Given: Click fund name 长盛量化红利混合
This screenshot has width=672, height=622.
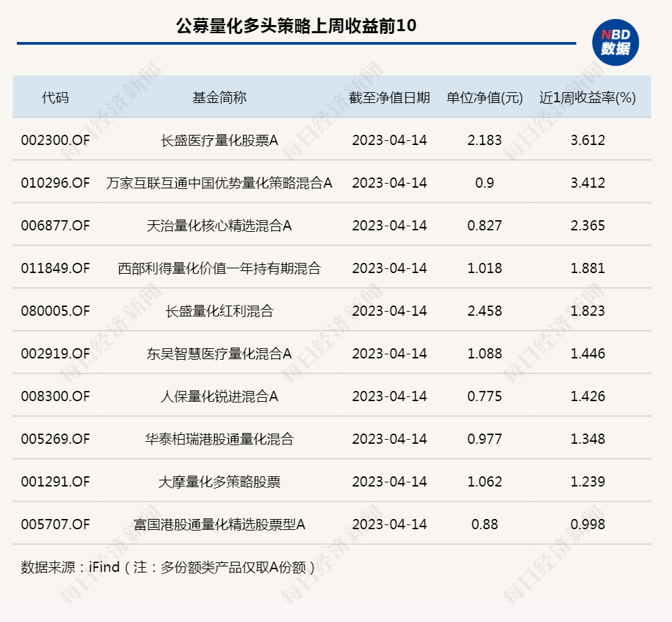Looking at the screenshot, I should click(219, 311).
